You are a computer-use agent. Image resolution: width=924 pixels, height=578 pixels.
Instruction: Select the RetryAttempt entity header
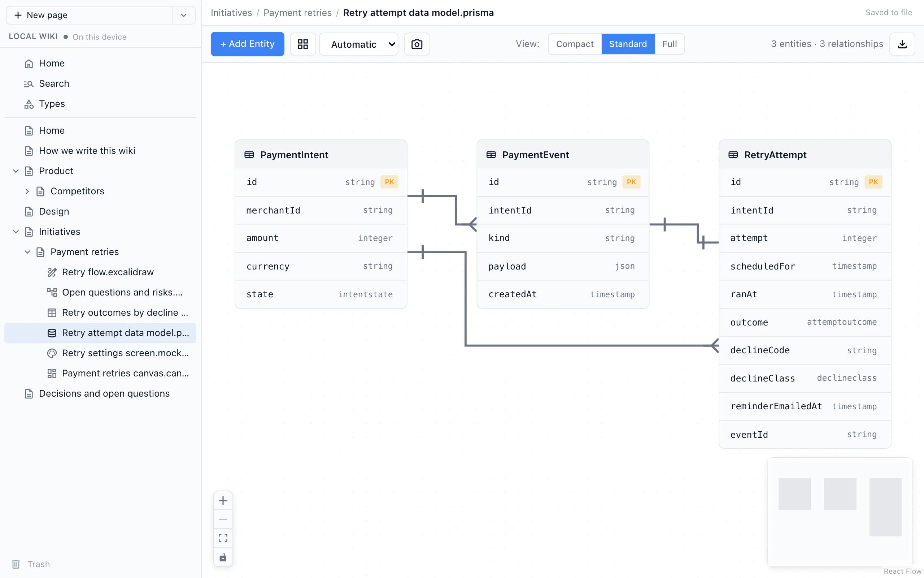tap(805, 155)
